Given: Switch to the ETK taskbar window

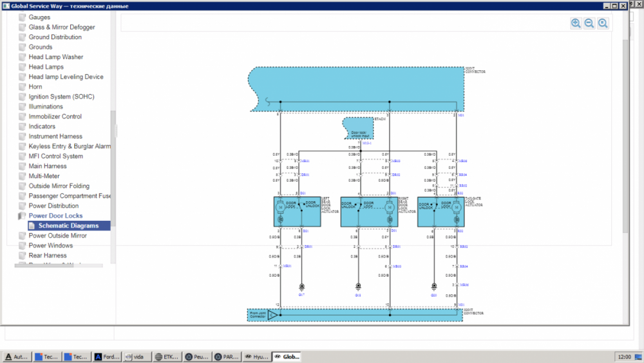Looking at the screenshot, I should coord(167,357).
